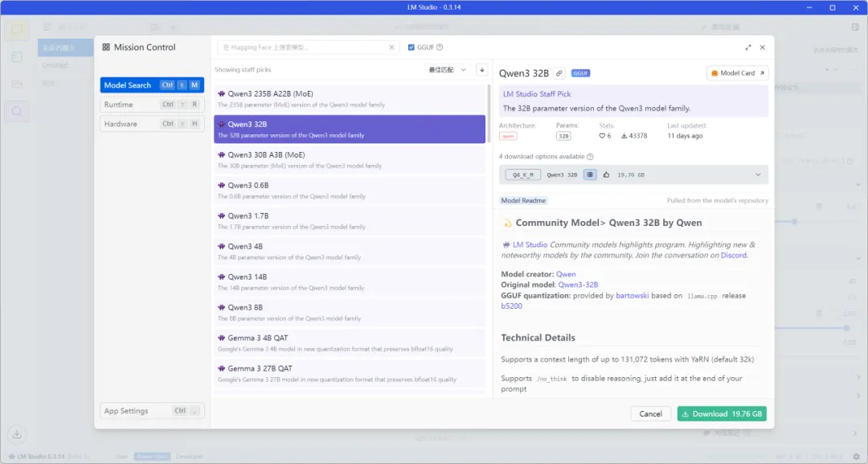
Task: Click the LM Studio logo in the readme
Action: [506, 244]
